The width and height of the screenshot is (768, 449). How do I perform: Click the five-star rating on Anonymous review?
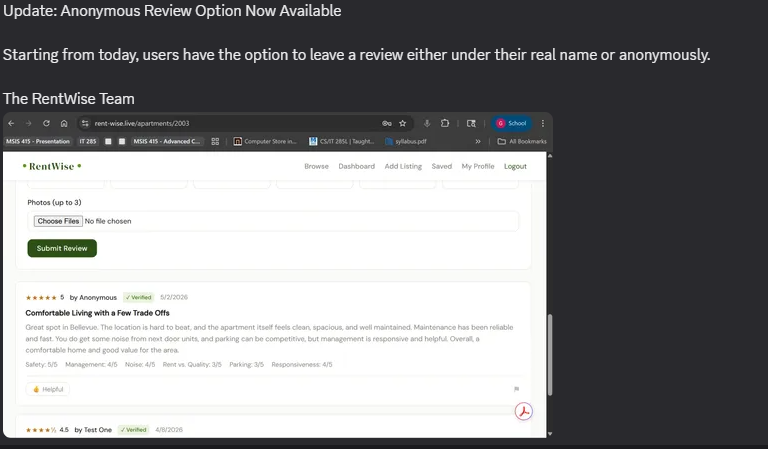pyautogui.click(x=41, y=298)
